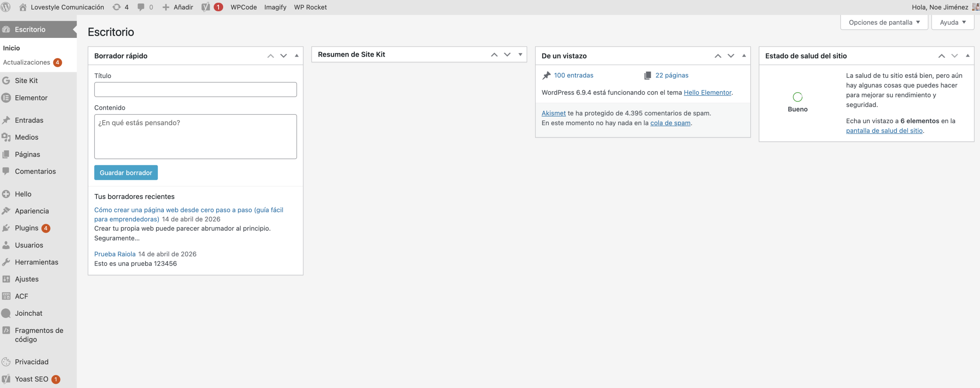This screenshot has height=388, width=980.
Task: Toggle the Estado de salud del sitio panel
Action: pyautogui.click(x=967, y=56)
